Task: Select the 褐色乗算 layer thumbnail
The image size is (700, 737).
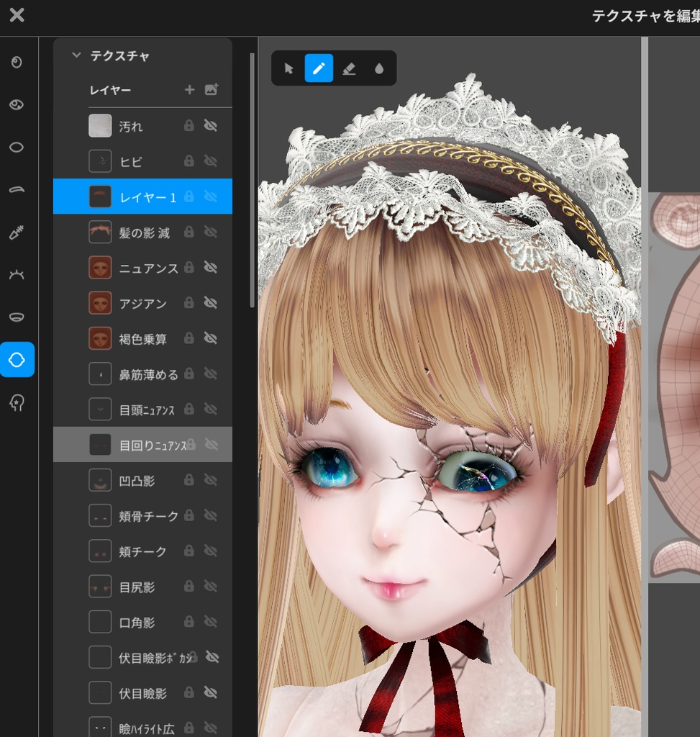Action: coord(100,338)
